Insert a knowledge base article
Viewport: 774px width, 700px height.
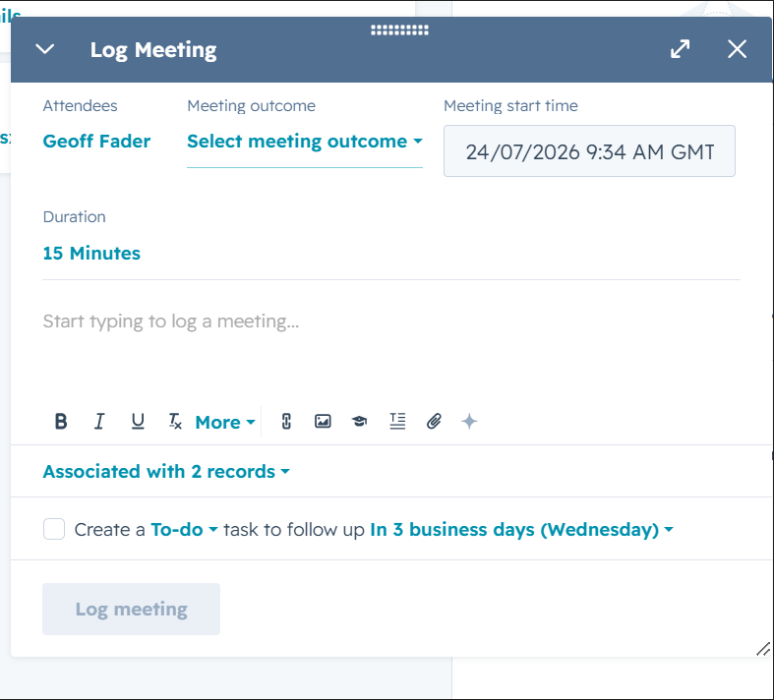(359, 422)
